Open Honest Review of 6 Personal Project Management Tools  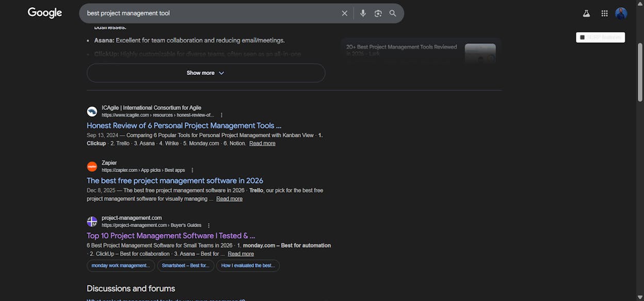tap(184, 125)
